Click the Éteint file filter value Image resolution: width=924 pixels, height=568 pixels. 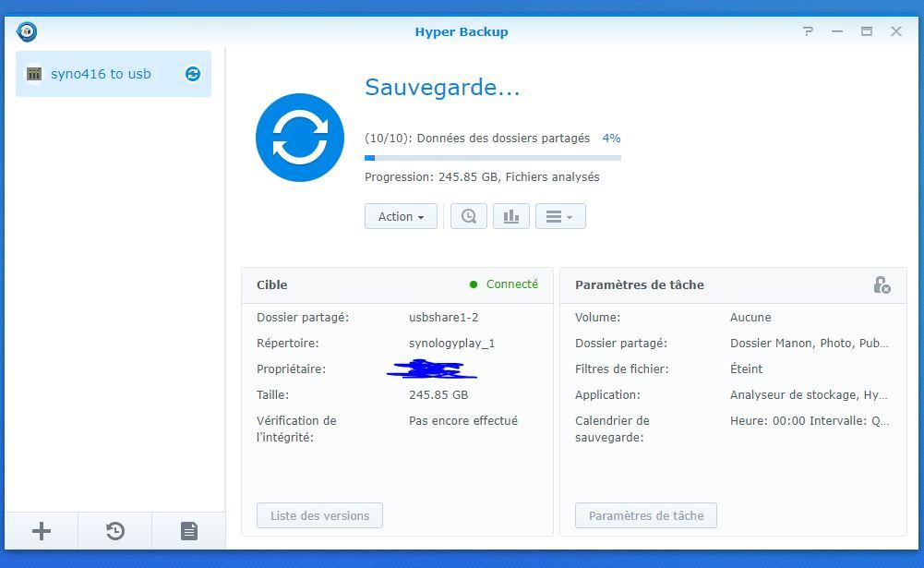(746, 369)
